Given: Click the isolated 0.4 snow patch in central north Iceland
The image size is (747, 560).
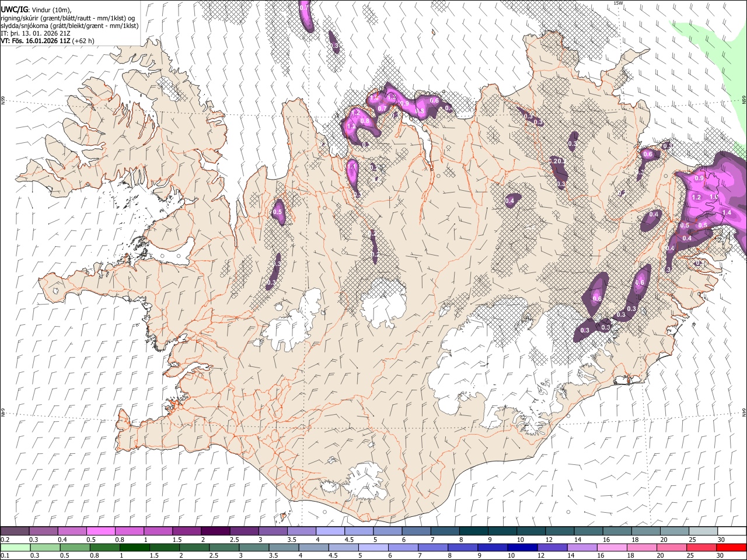Looking at the screenshot, I should pos(512,200).
